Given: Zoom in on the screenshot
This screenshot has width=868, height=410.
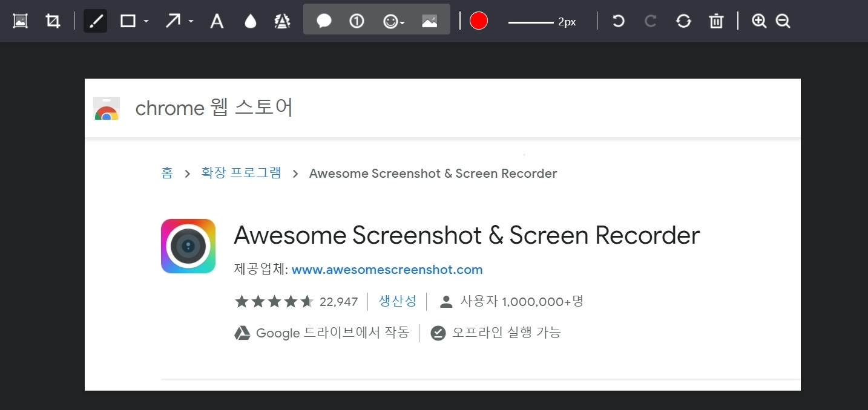Looking at the screenshot, I should [x=758, y=21].
